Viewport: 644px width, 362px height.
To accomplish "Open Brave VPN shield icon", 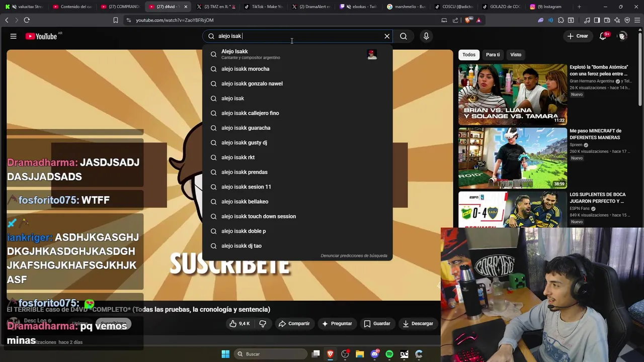I will pos(627,20).
